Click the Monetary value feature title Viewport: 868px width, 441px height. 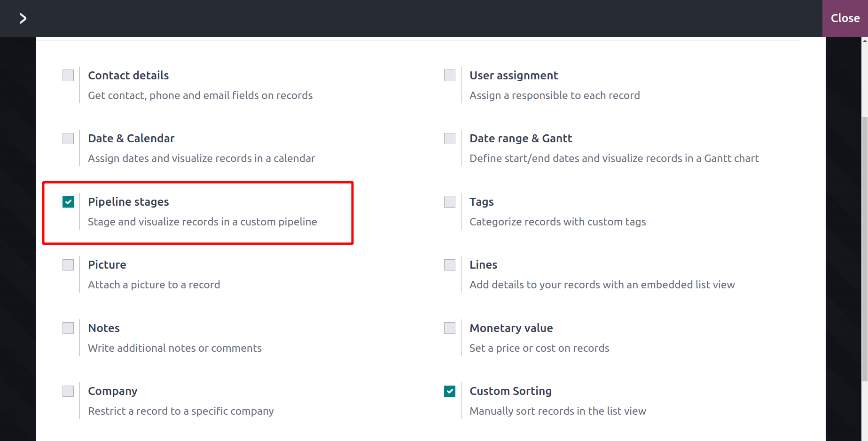click(x=511, y=328)
